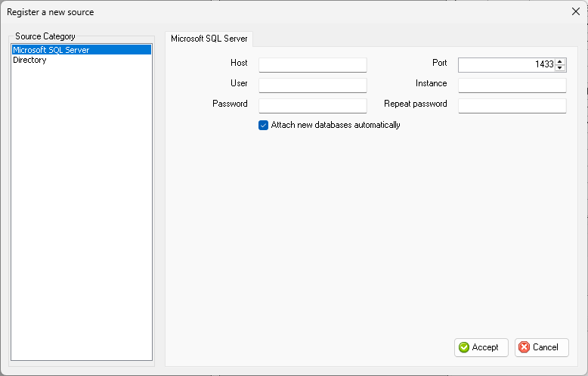Image resolution: width=588 pixels, height=376 pixels.
Task: Focus the Password input box
Action: coord(313,106)
